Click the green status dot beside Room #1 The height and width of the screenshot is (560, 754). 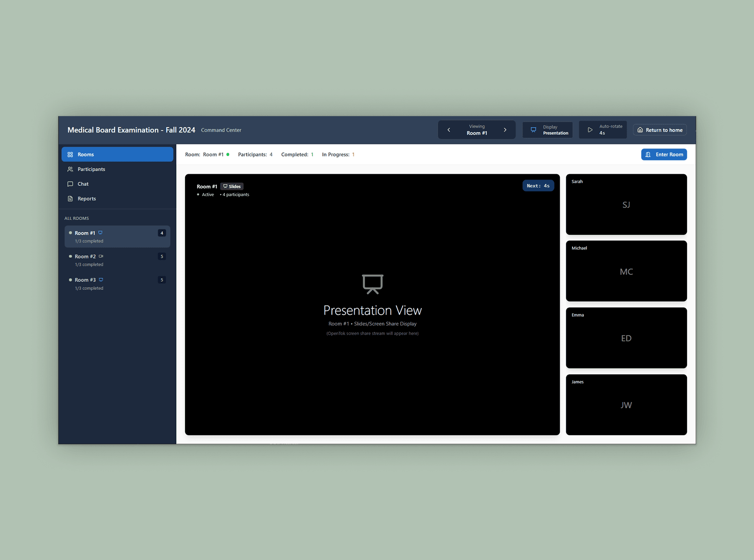(228, 154)
